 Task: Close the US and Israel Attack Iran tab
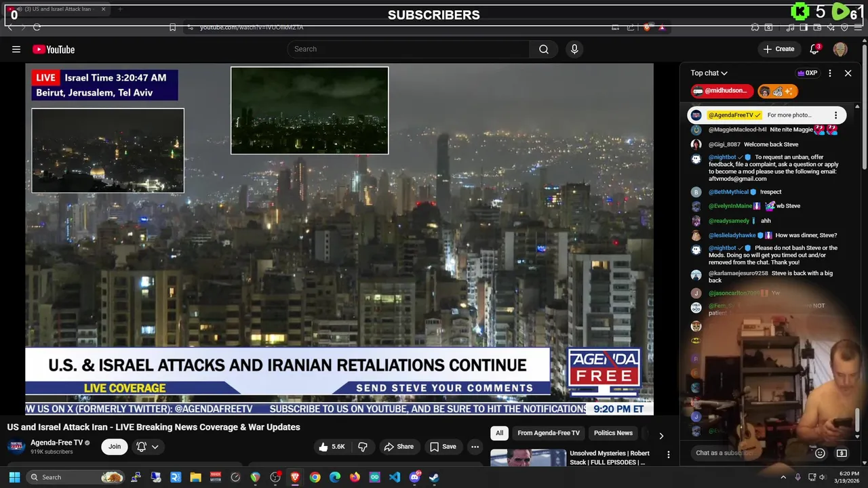[x=103, y=9]
